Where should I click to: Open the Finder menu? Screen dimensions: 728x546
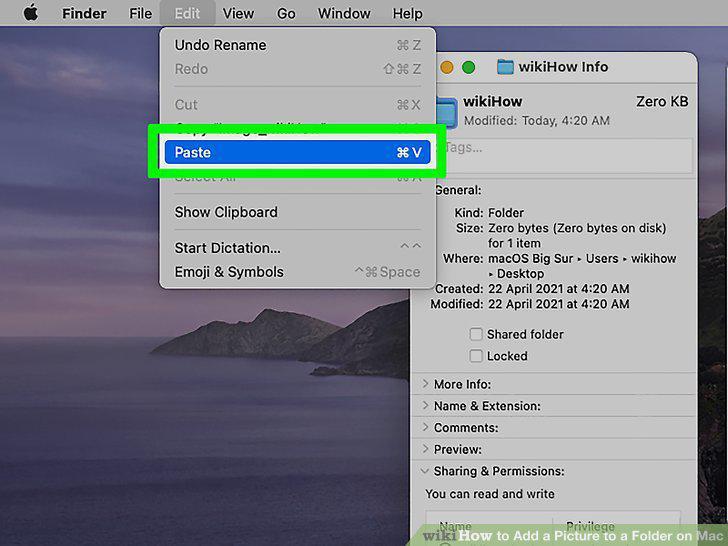point(84,13)
